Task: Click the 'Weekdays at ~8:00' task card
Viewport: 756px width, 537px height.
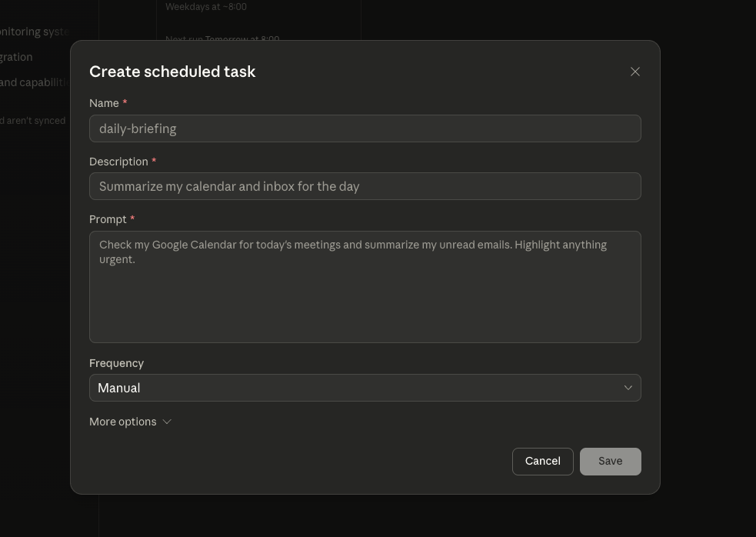Action: coord(206,6)
